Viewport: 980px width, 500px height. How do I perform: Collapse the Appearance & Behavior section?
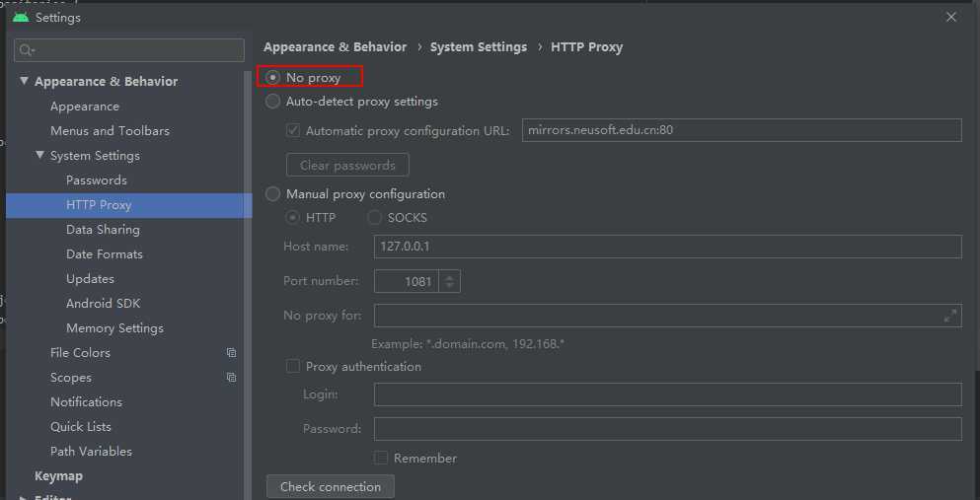pyautogui.click(x=24, y=82)
